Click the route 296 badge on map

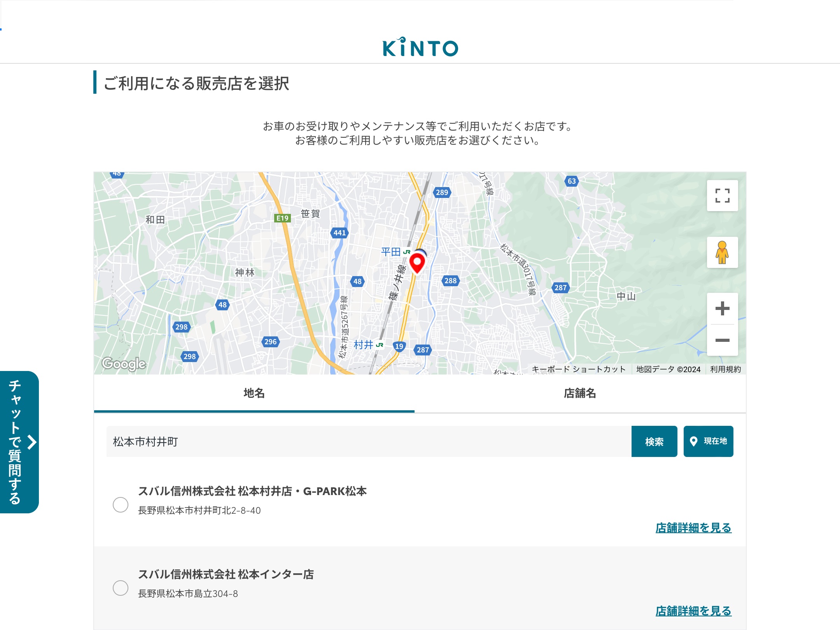270,341
